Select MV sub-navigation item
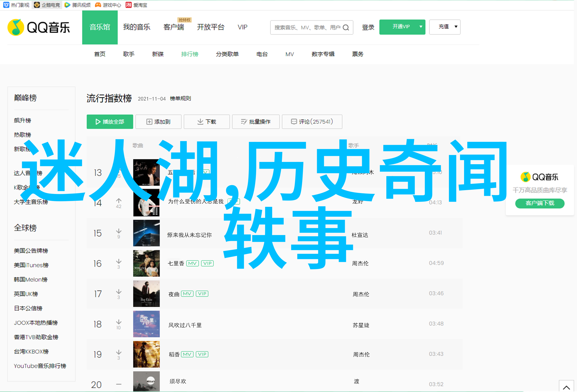Screen dimensions: 577x392 [290, 54]
